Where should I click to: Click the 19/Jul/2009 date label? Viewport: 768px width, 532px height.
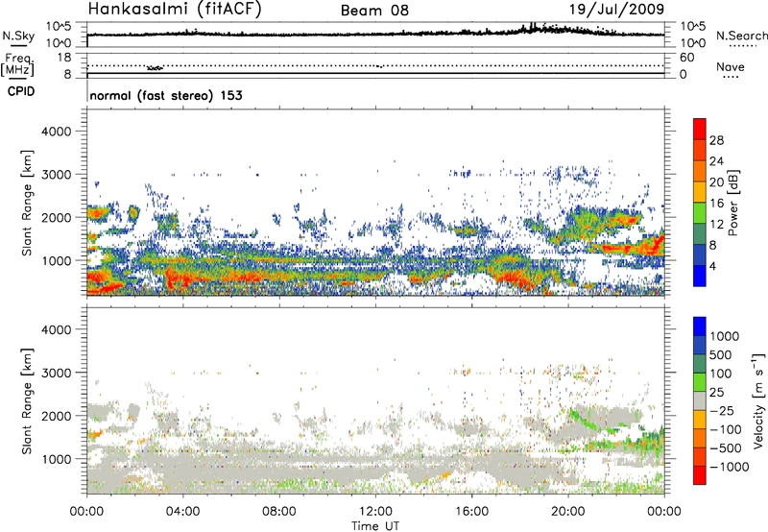tap(616, 9)
